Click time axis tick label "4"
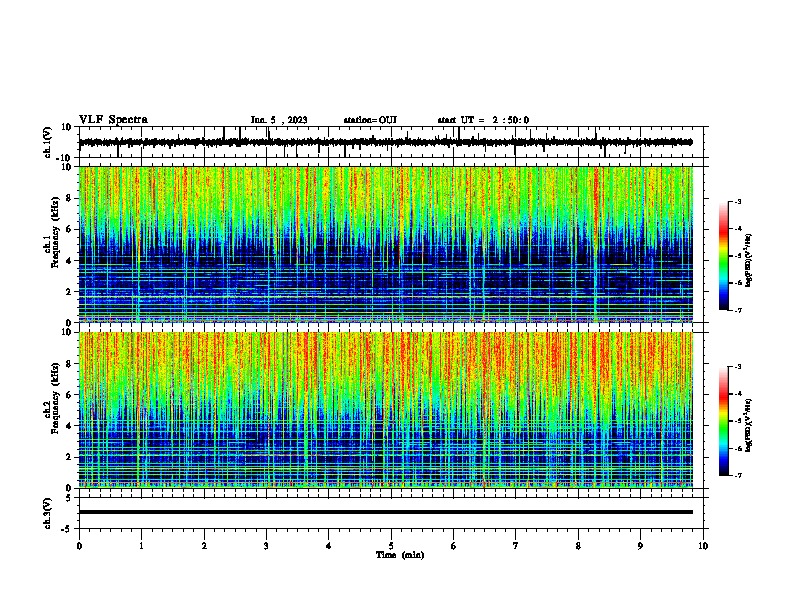Screen dimensions: 792x612 pyautogui.click(x=329, y=546)
